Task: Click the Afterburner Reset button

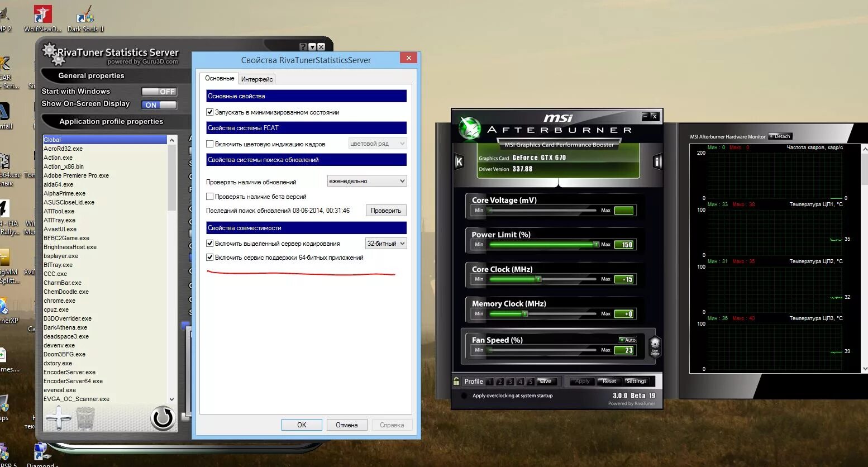Action: (x=609, y=382)
